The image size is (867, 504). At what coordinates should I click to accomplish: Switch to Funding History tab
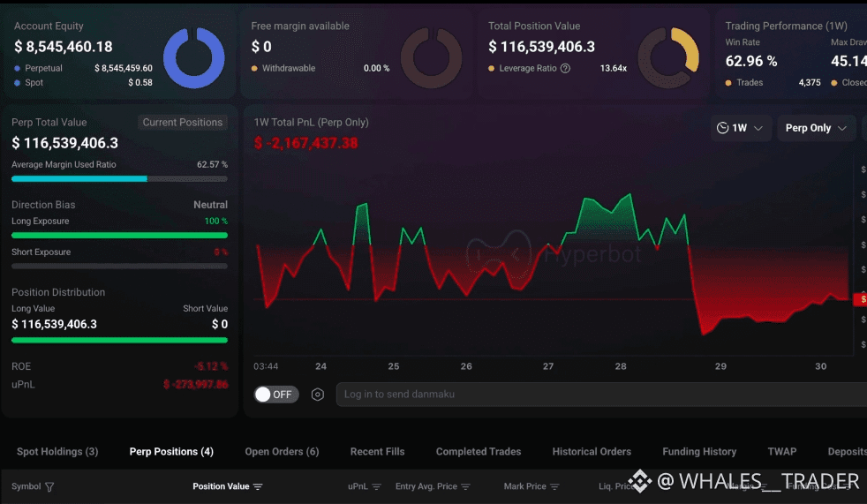[699, 452]
